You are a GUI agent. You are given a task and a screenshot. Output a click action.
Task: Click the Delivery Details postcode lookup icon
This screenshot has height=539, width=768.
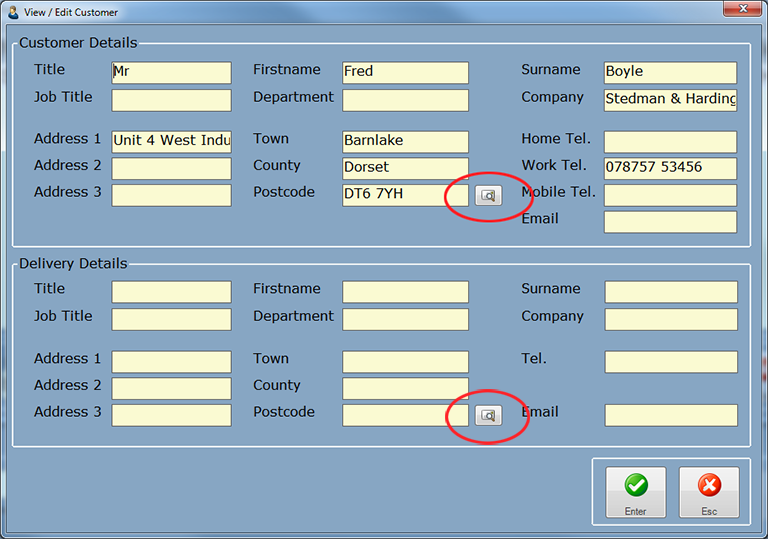click(488, 415)
